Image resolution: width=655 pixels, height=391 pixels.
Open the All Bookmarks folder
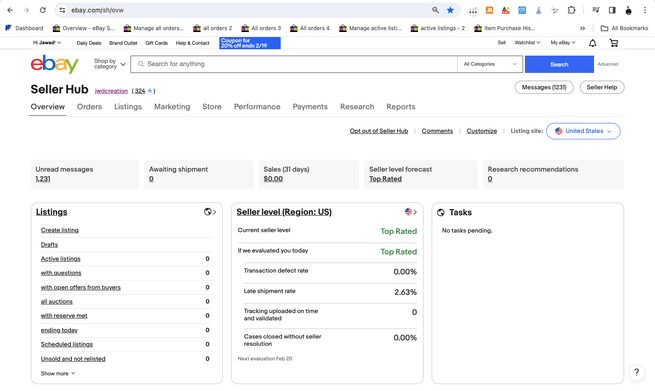[x=624, y=28]
